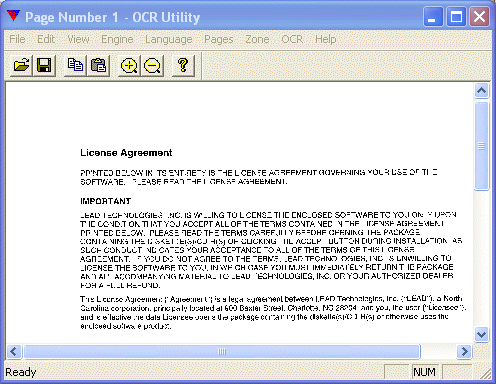Screen dimensions: 496x384
Task: Open the Pages menu
Action: 219,39
